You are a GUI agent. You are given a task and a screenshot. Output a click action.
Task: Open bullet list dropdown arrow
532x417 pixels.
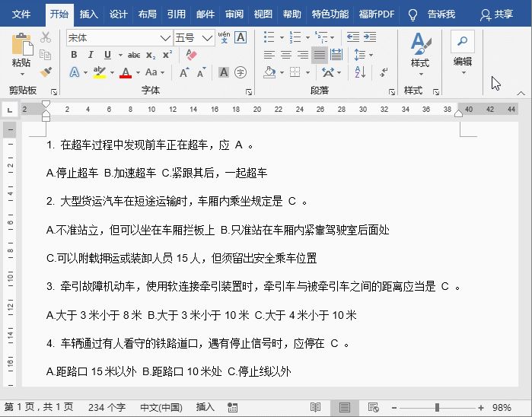(x=282, y=37)
